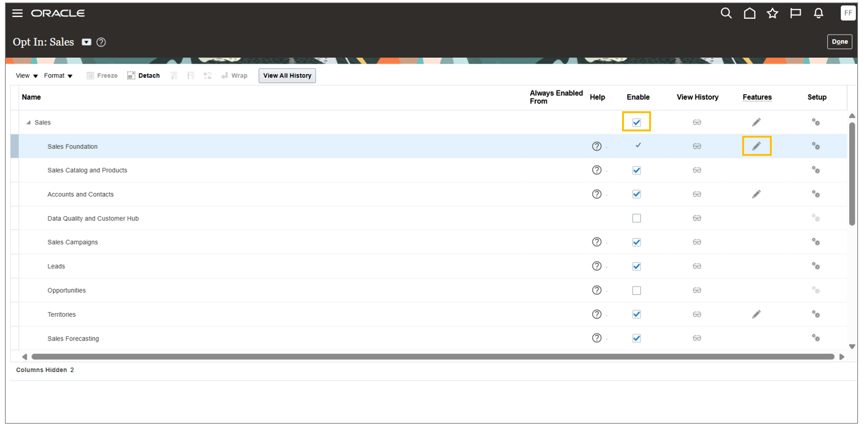
Task: Open help icon for Sales Campaigns
Action: tap(597, 242)
